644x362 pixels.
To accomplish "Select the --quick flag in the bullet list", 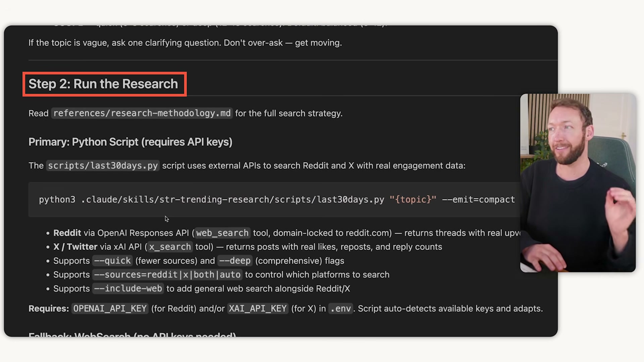I will (112, 260).
